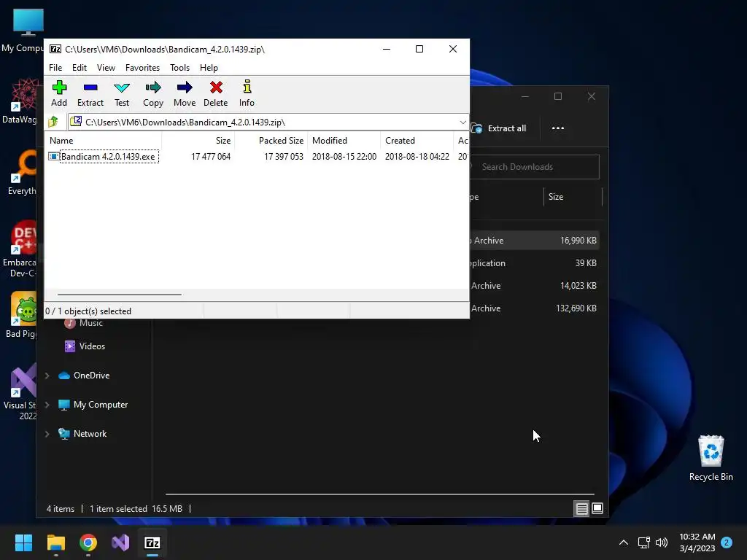Select the 132,690 KB archive row
The image size is (747, 560).
(x=534, y=308)
